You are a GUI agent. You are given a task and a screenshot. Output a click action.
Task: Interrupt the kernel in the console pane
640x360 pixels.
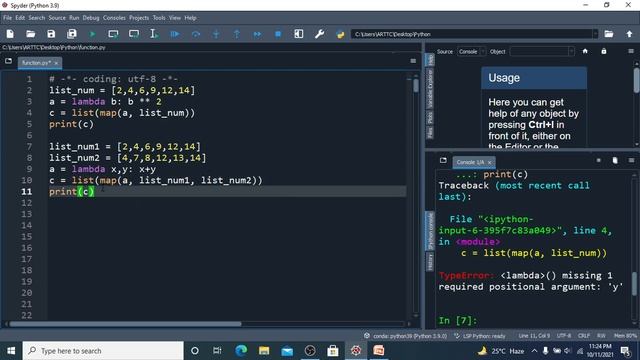pyautogui.click(x=598, y=160)
